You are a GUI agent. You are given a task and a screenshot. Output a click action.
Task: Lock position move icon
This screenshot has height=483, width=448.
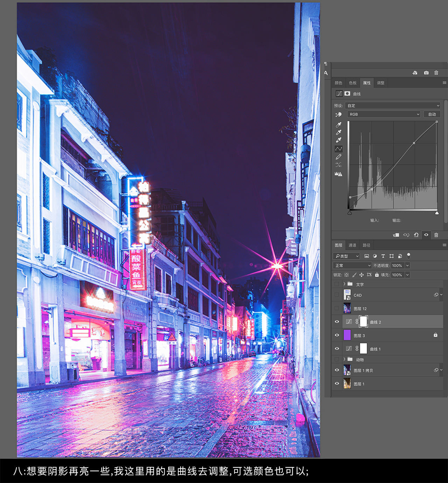click(362, 275)
